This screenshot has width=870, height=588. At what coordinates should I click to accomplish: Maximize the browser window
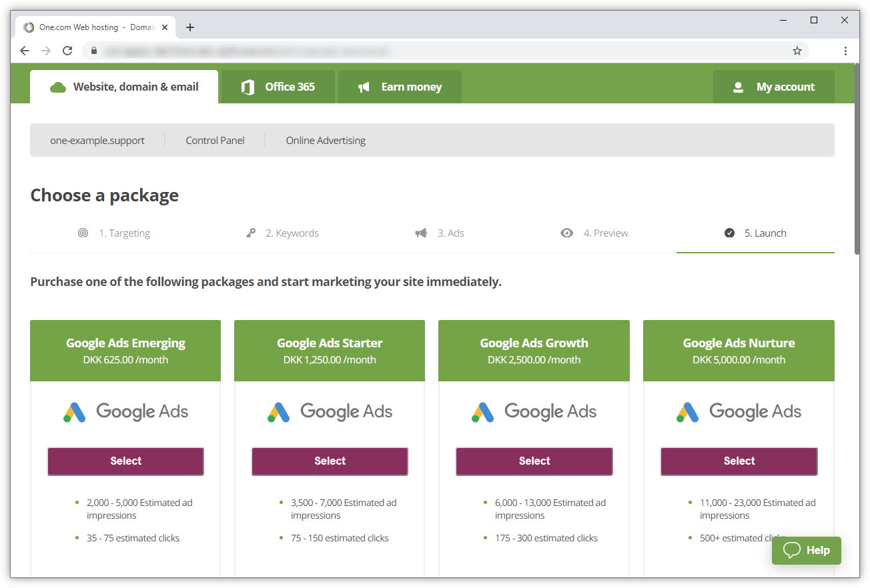click(814, 21)
